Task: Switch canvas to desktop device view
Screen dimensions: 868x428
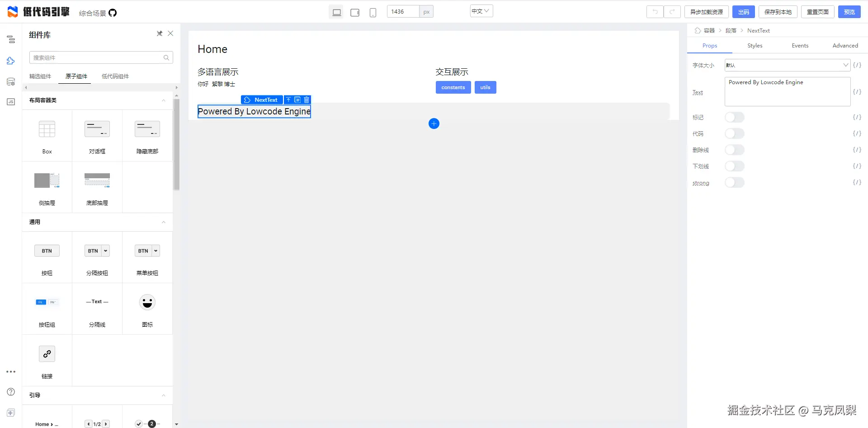Action: pos(336,12)
